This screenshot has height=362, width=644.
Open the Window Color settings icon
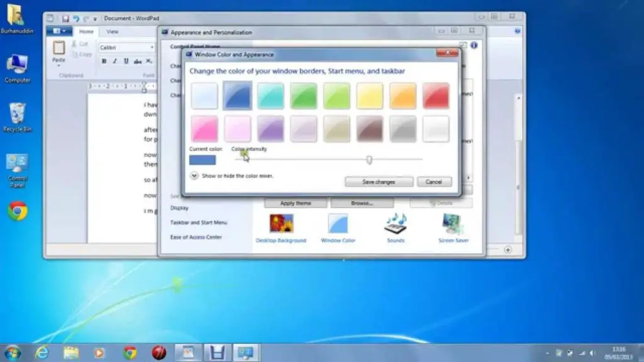coord(338,228)
